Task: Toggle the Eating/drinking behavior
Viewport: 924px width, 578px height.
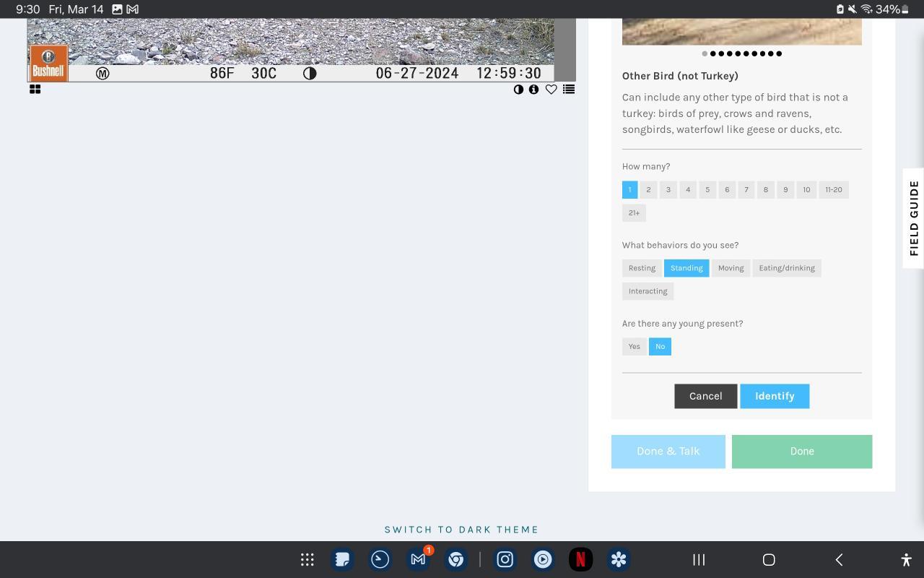Action: click(787, 268)
